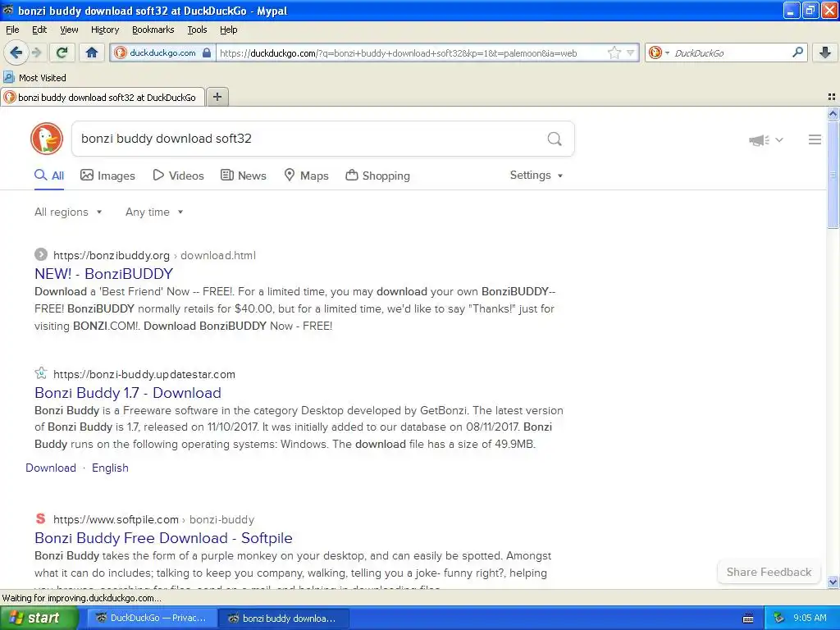Expand the All regions filter

coord(68,212)
